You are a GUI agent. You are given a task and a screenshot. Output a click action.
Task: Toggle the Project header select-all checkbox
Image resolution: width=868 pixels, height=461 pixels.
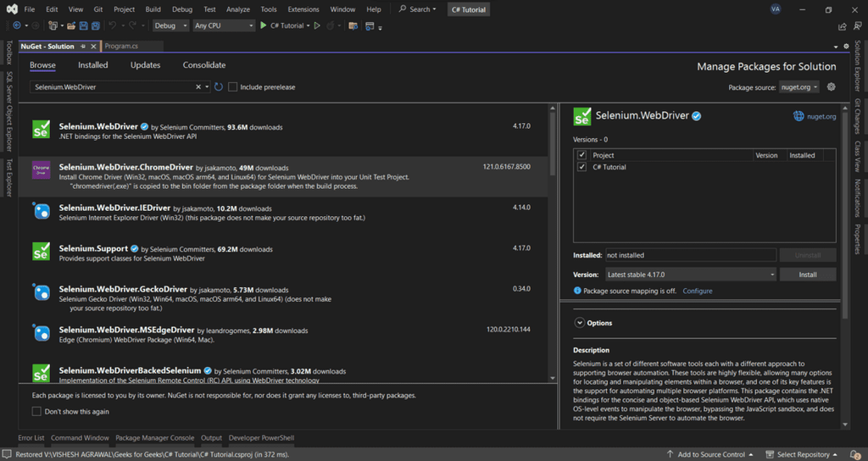(581, 155)
